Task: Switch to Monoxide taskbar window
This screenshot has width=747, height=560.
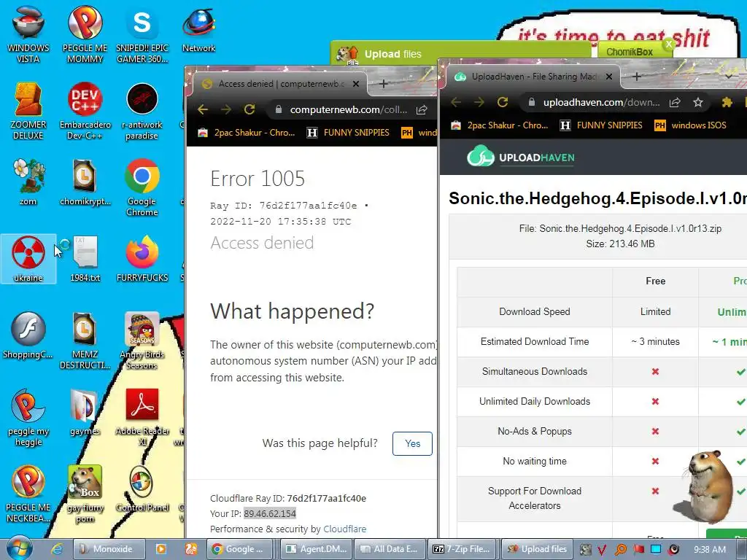Action: point(108,549)
